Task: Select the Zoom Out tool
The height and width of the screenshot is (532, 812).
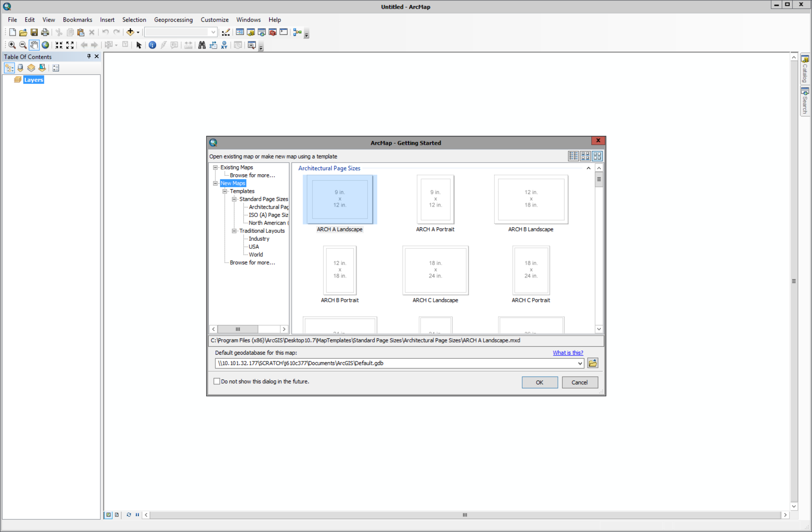Action: pos(23,45)
